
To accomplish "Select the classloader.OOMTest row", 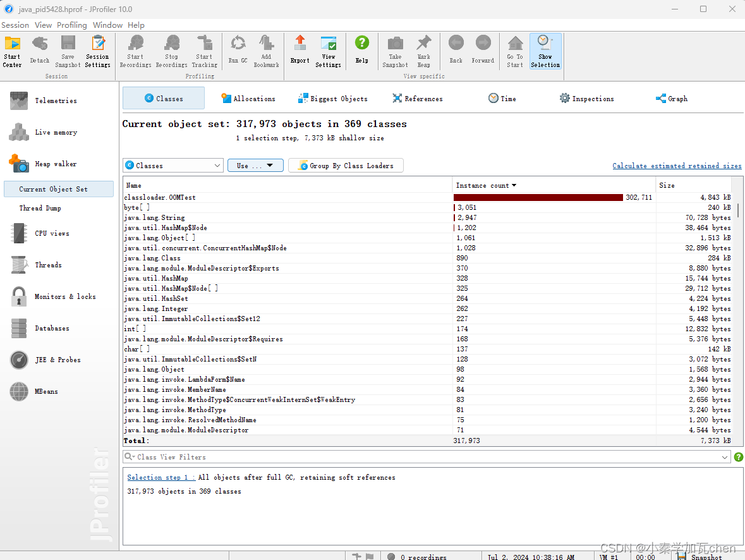I will point(427,197).
